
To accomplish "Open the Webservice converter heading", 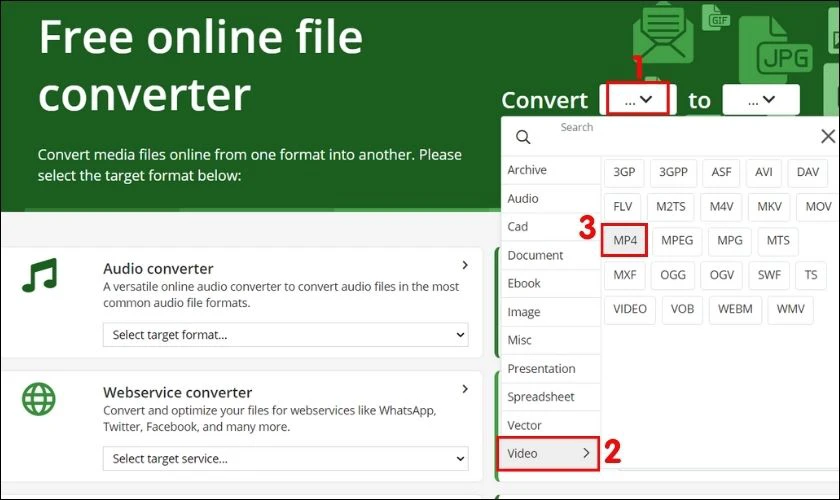I will coord(177,392).
